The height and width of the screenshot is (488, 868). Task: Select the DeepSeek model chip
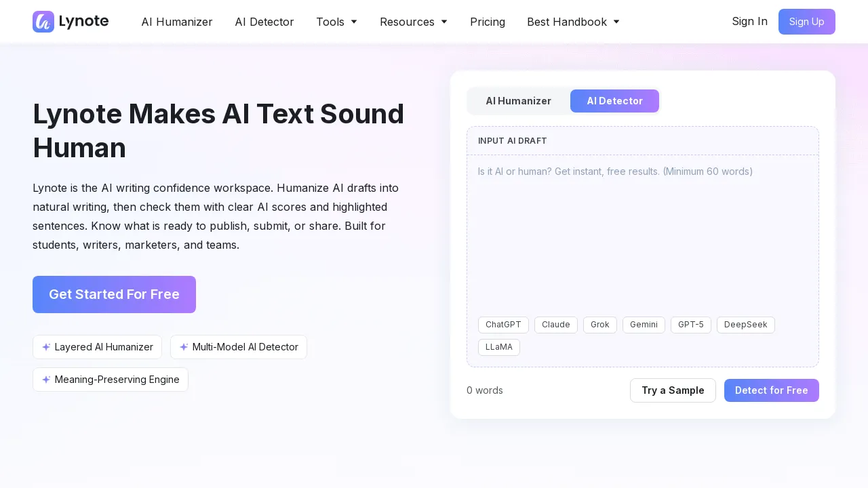tap(746, 325)
